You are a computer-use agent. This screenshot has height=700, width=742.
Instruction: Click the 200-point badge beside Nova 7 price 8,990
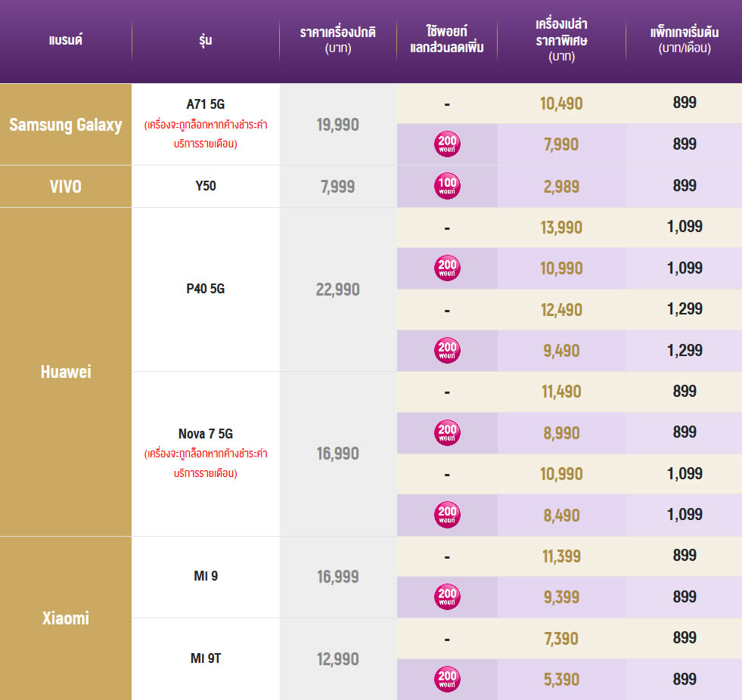tap(448, 432)
